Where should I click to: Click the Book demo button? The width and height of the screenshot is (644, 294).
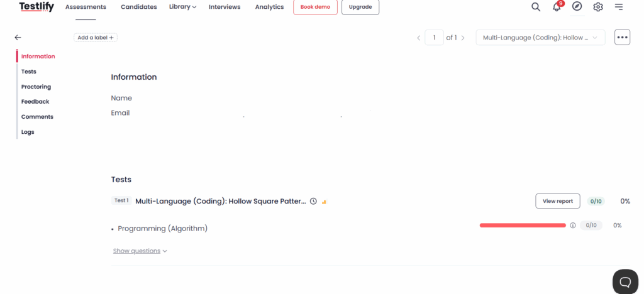316,7
